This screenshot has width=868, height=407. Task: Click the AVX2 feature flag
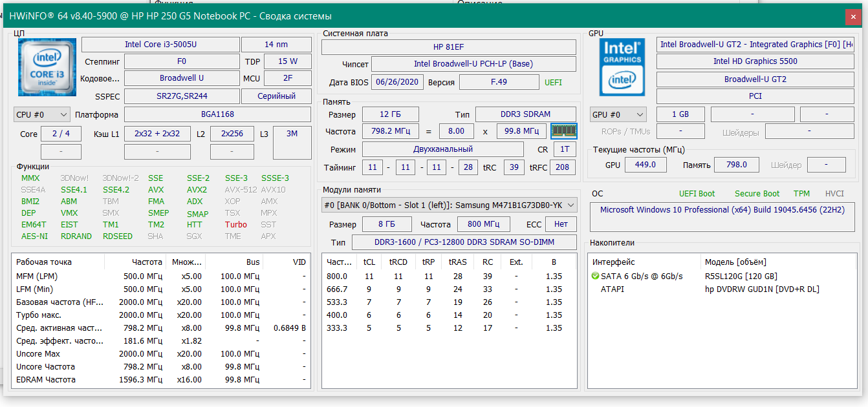click(197, 190)
